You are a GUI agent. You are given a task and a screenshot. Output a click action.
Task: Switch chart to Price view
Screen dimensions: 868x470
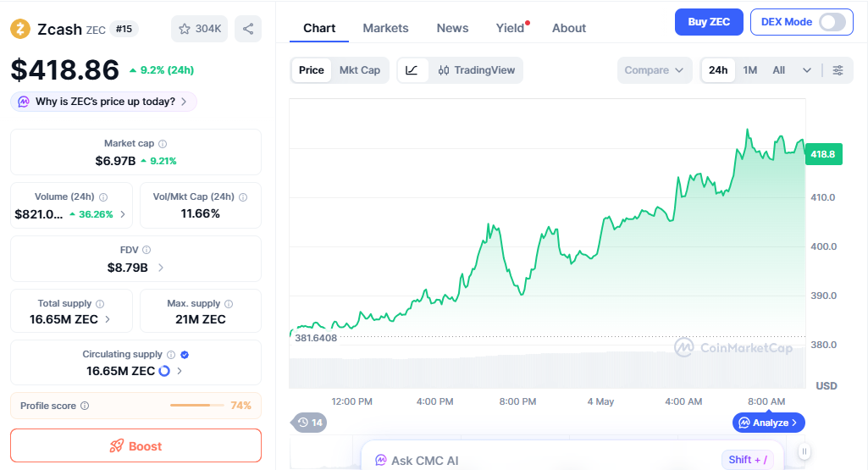(311, 70)
